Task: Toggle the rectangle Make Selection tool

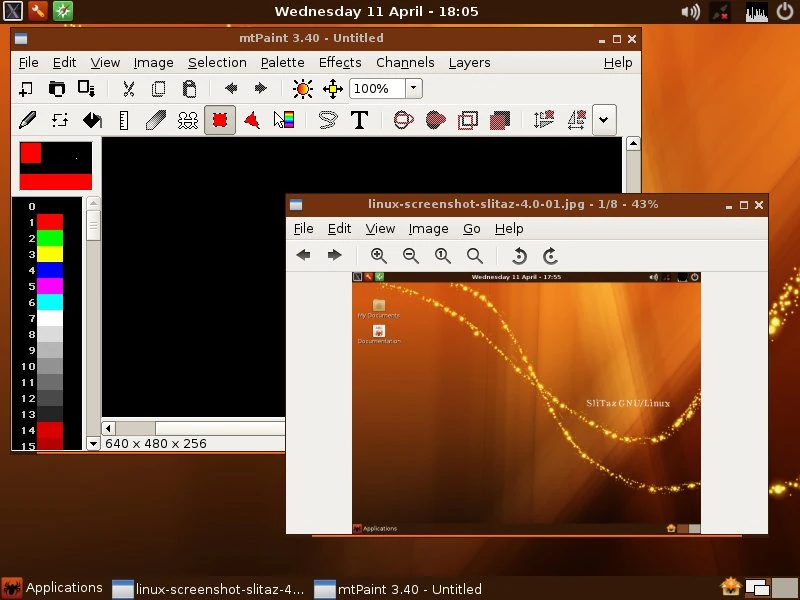Action: 220,120
